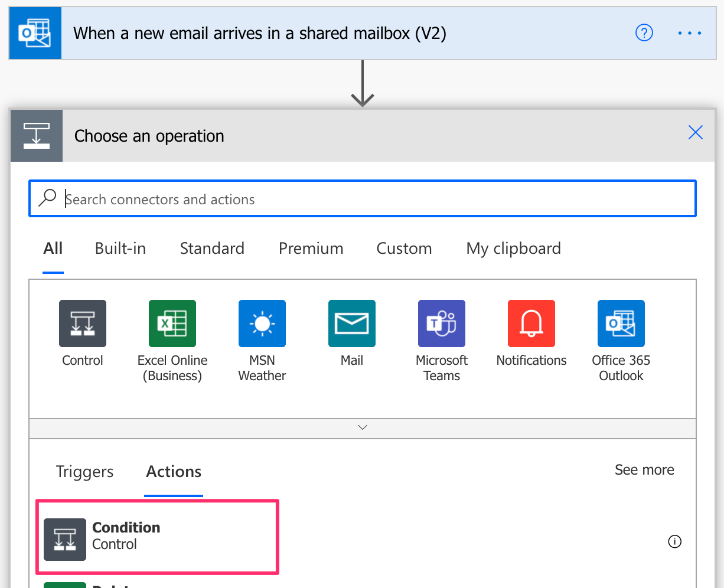Select the Excel Online (Business) connector
Viewport: 724px width, 588px height.
172,324
